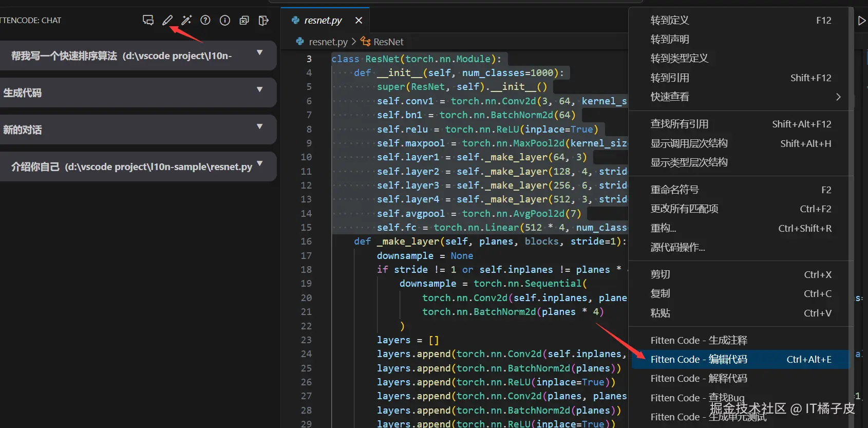Click the ResNet class symbol icon in breadcrumb
The width and height of the screenshot is (868, 428).
(365, 42)
